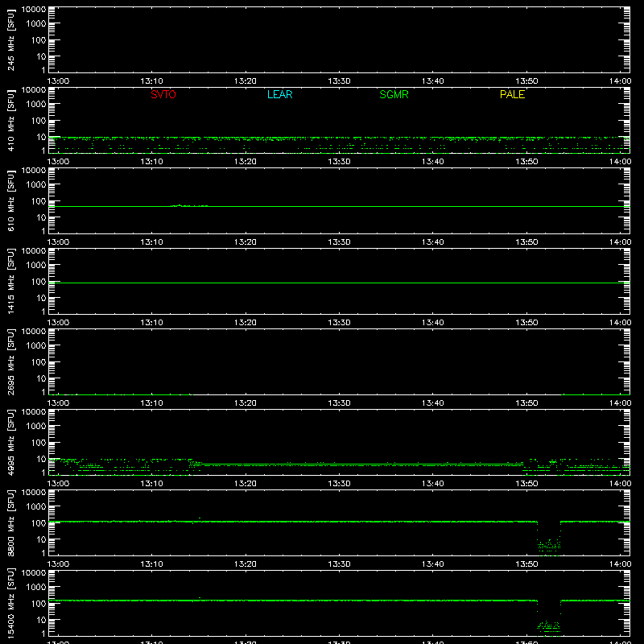The height and width of the screenshot is (644, 644).
Task: Click the small bump on the 610 MHz trace
Action: [x=189, y=205]
